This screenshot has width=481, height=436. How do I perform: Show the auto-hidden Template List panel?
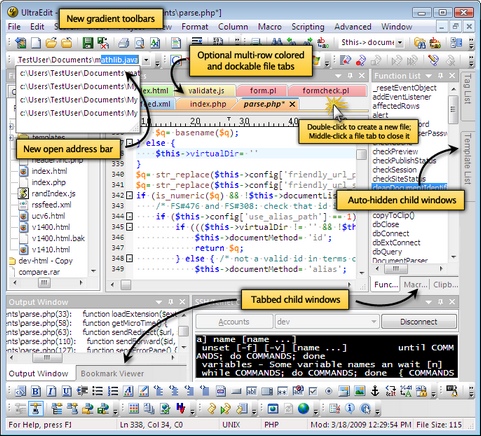pyautogui.click(x=467, y=159)
